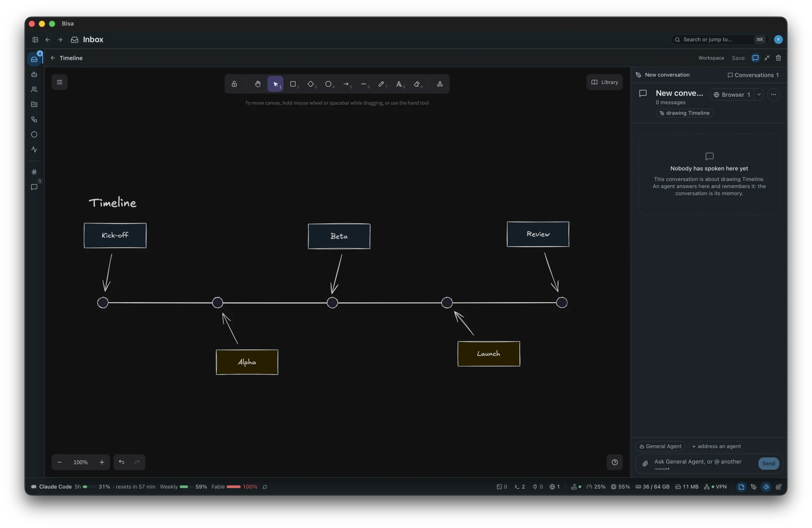Save the drawing
Image resolution: width=812 pixels, height=528 pixels.
(738, 58)
